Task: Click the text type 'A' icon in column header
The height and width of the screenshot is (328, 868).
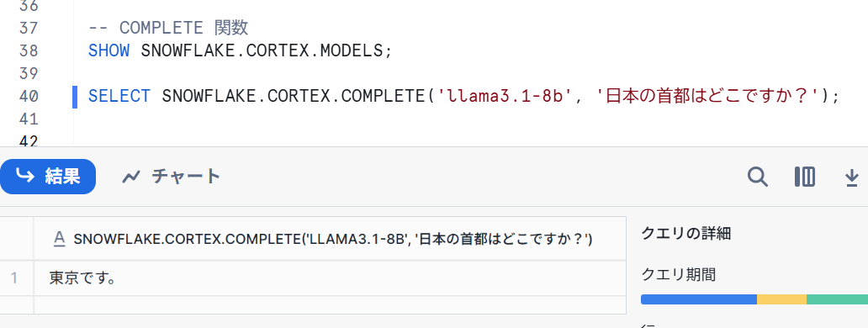Action: click(x=59, y=238)
